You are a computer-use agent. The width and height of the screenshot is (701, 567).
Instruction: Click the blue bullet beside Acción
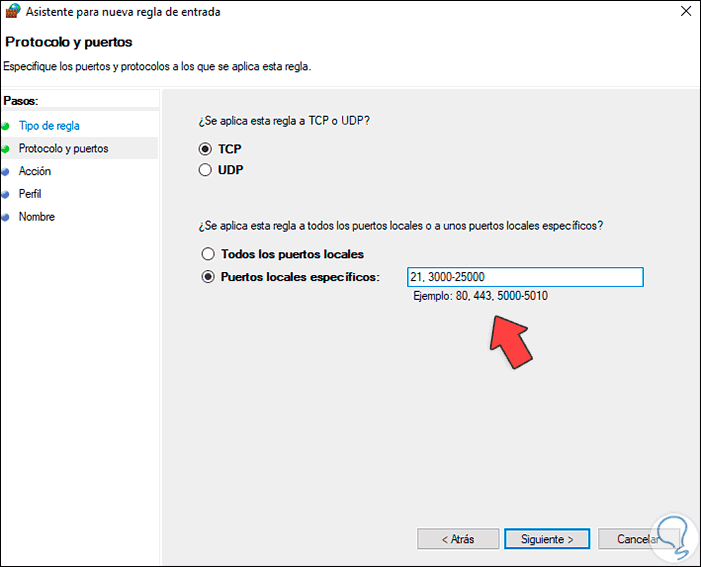(6, 172)
